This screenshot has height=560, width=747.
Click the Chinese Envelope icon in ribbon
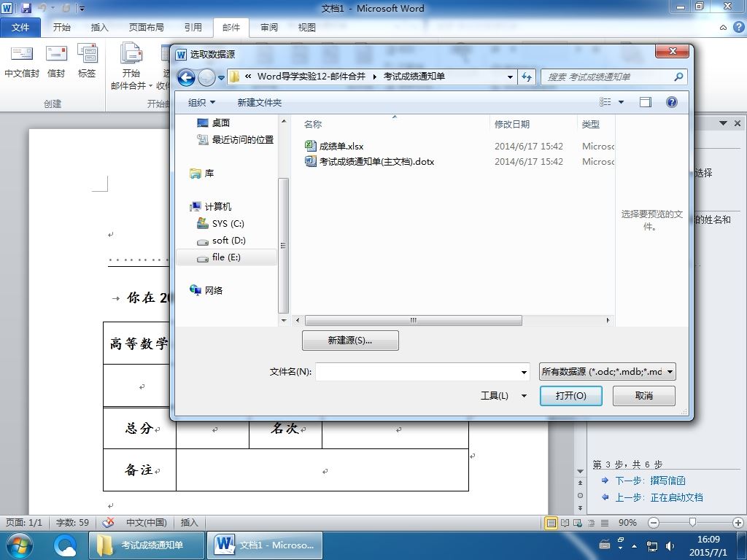tap(21, 61)
